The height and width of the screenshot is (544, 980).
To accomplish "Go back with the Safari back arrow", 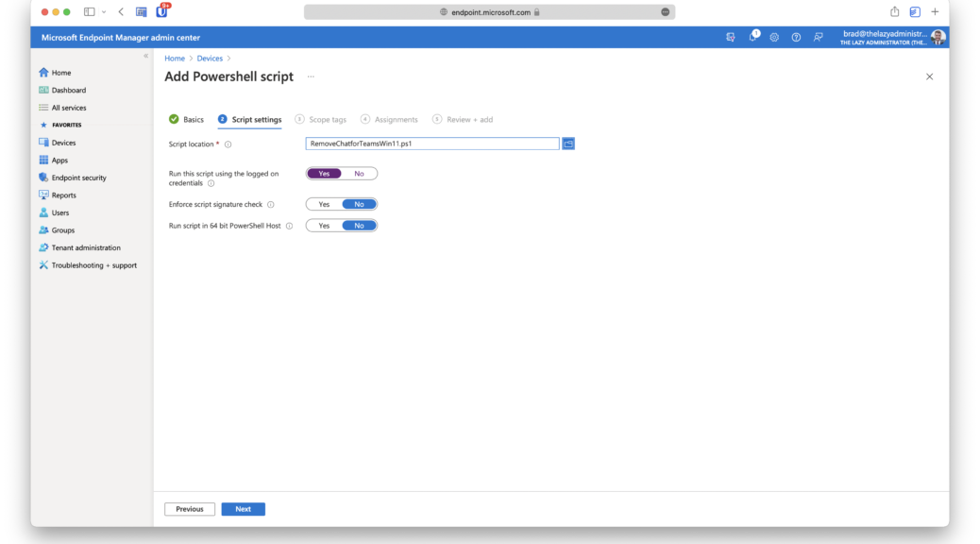I will [121, 12].
